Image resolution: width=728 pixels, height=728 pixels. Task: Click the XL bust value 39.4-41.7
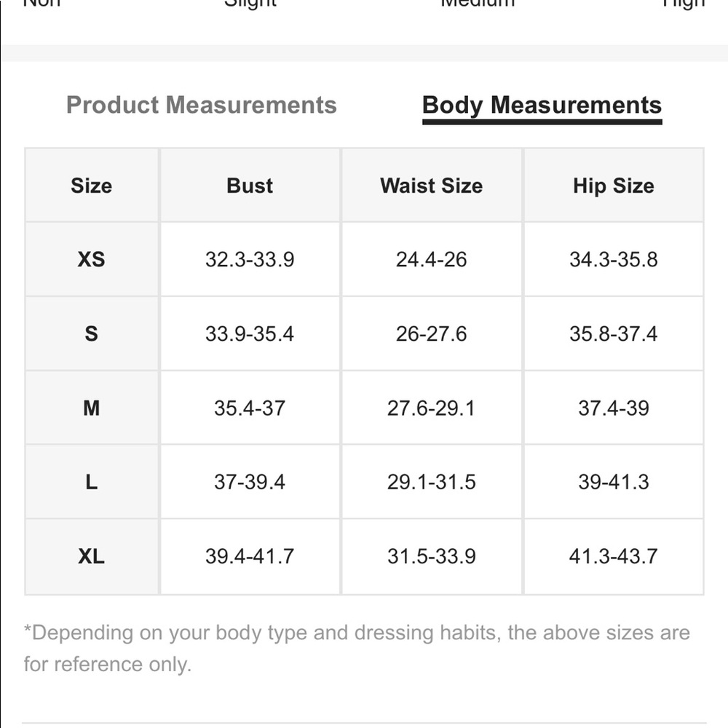[250, 556]
